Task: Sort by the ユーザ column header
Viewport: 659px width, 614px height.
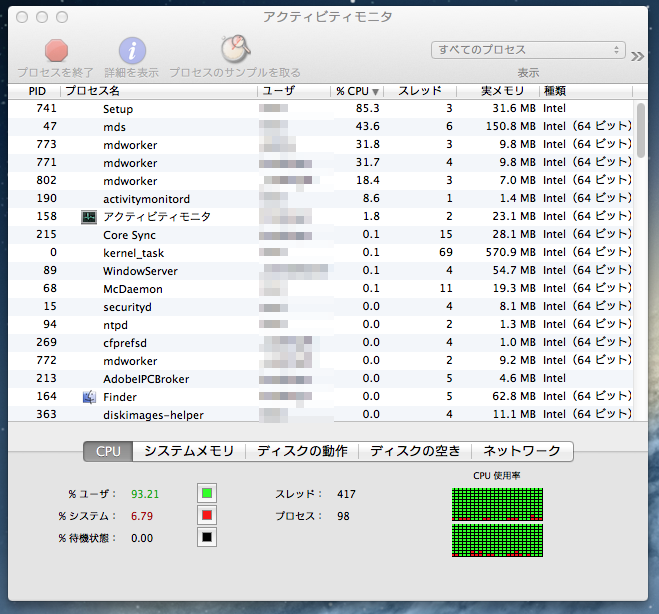Action: coord(294,91)
